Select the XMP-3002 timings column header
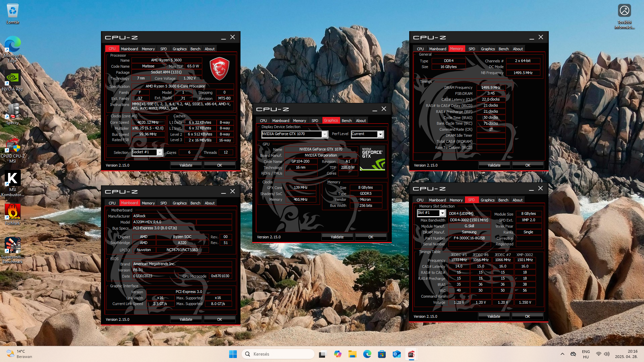 (x=525, y=255)
